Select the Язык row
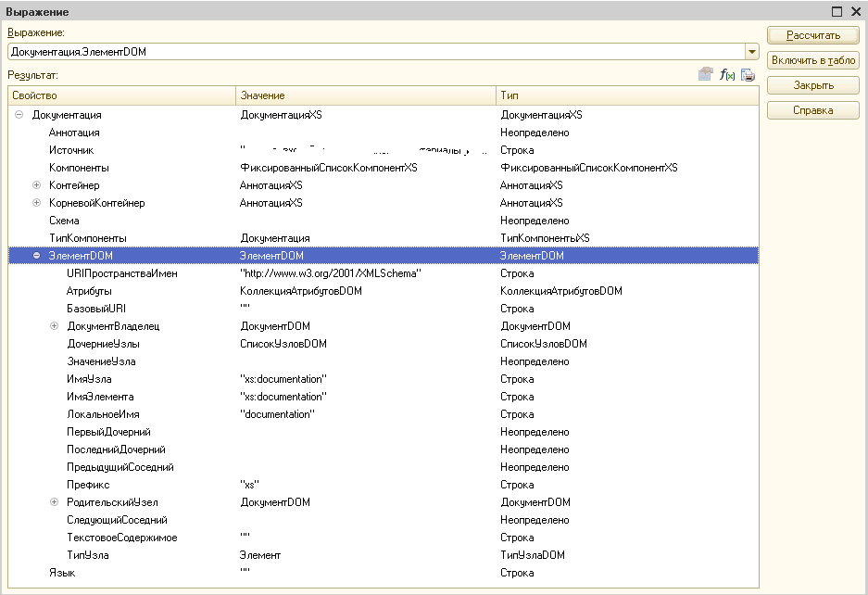Screen dimensions: 868x595 coord(384,573)
